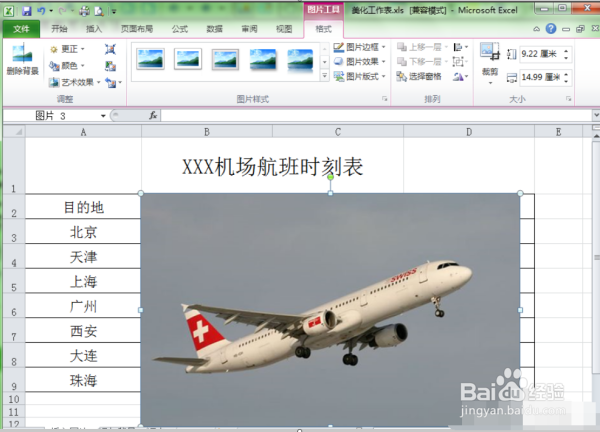Open the Name Box dropdown arrow

103,116
